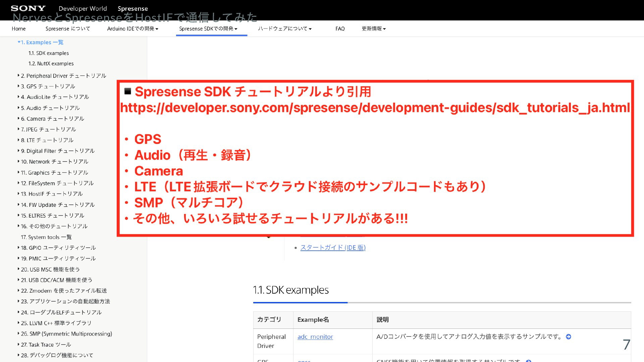Expand 23. アプリケーションの自動起動方法
644x362 pixels.
pos(64,301)
